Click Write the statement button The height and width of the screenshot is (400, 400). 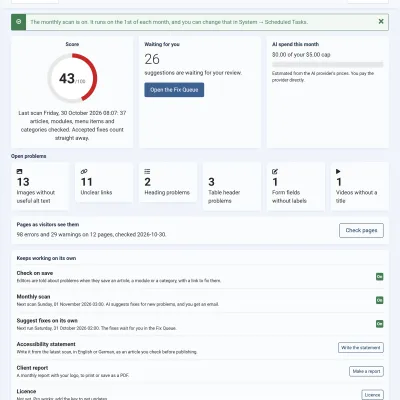[x=361, y=347]
